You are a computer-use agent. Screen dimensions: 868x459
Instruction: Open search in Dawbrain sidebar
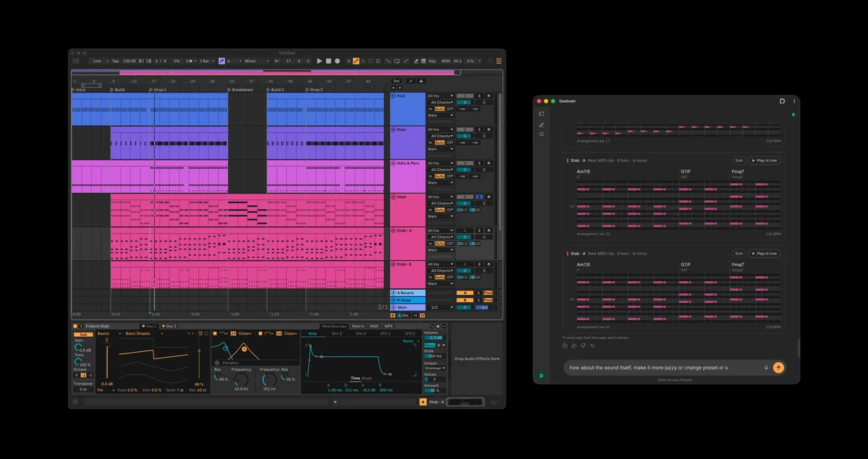541,134
